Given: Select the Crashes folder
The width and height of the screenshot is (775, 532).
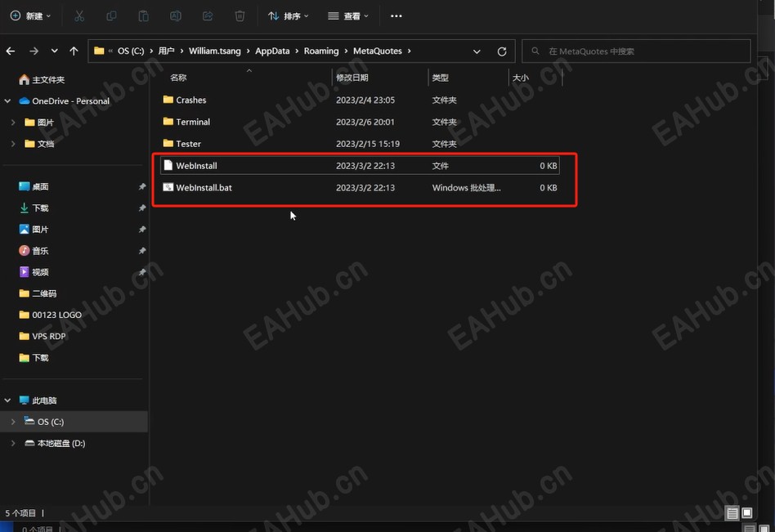Looking at the screenshot, I should point(361,100).
